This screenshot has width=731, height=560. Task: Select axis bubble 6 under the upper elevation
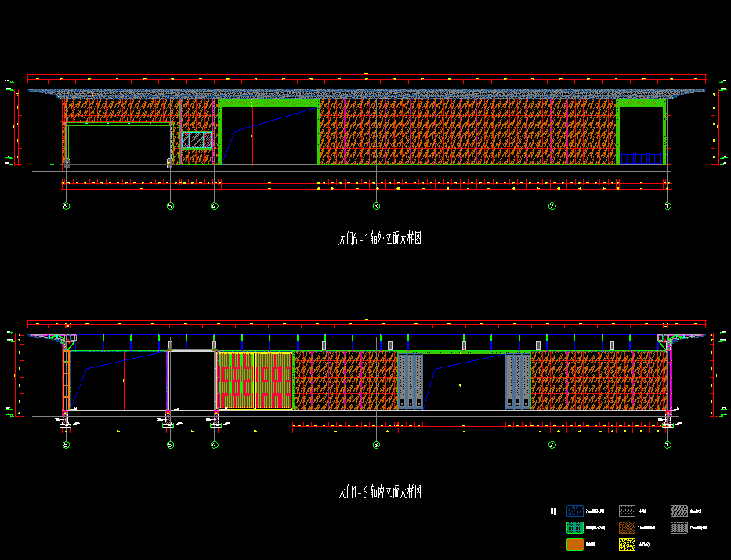66,206
